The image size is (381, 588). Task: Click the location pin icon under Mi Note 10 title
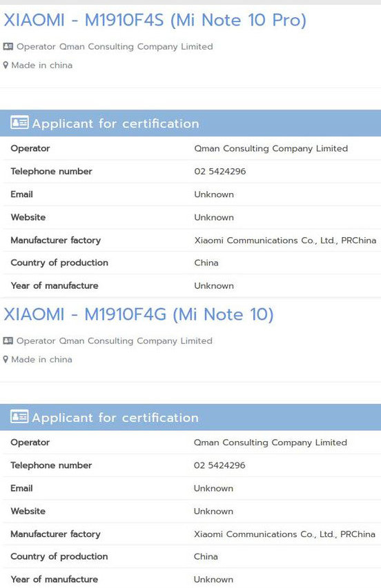click(6, 359)
